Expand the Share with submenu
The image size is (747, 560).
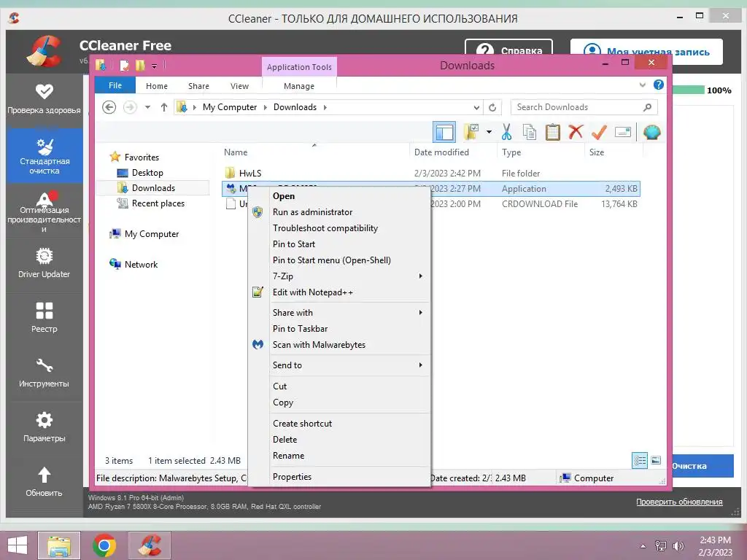(339, 313)
